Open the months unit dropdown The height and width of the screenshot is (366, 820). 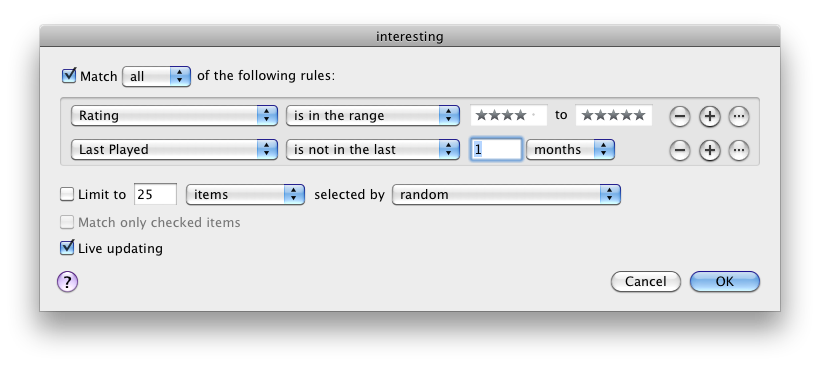[x=570, y=150]
